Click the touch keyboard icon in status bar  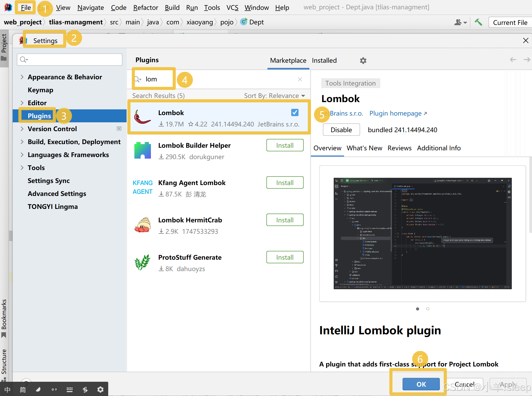pyautogui.click(x=69, y=389)
